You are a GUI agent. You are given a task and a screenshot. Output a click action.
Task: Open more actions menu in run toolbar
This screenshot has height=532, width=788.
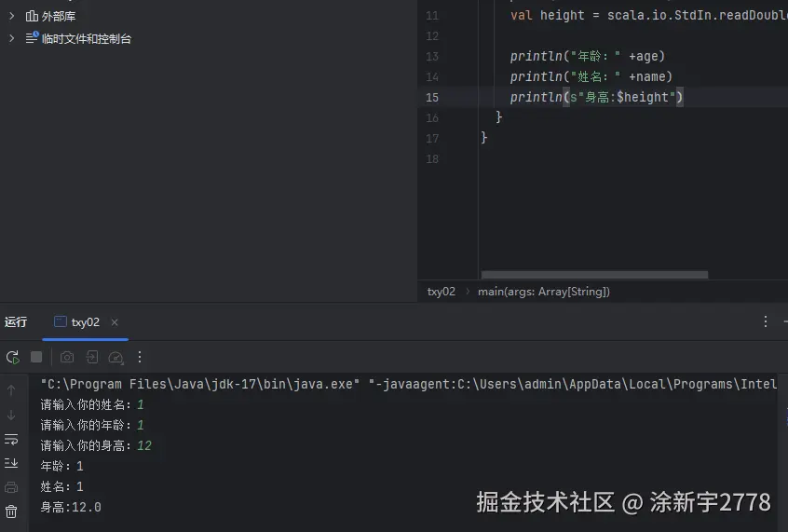[140, 357]
